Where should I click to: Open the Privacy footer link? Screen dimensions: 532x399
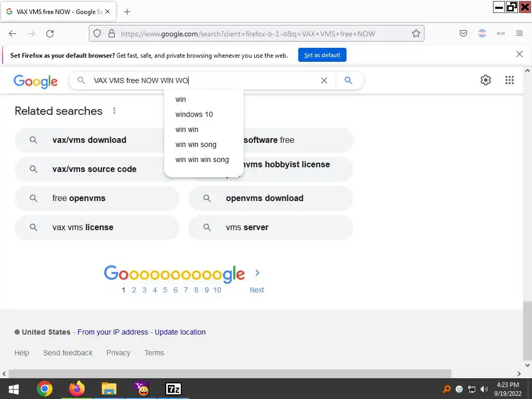(x=118, y=353)
